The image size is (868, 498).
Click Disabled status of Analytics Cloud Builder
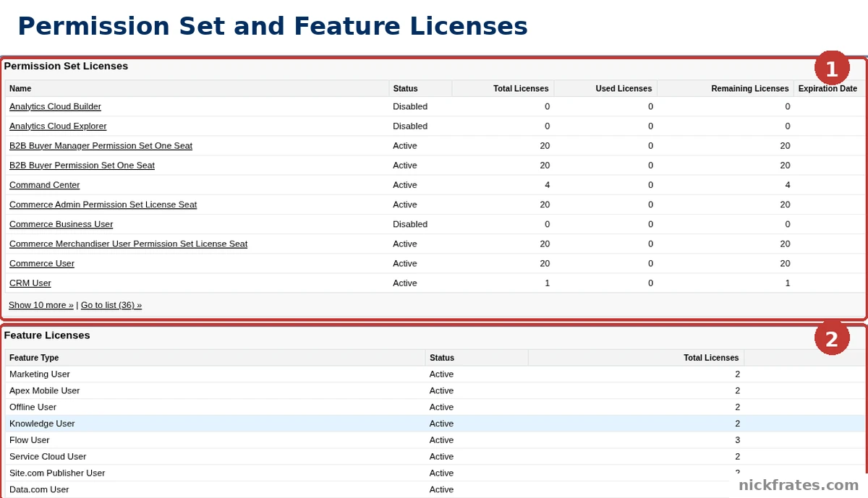pyautogui.click(x=410, y=106)
